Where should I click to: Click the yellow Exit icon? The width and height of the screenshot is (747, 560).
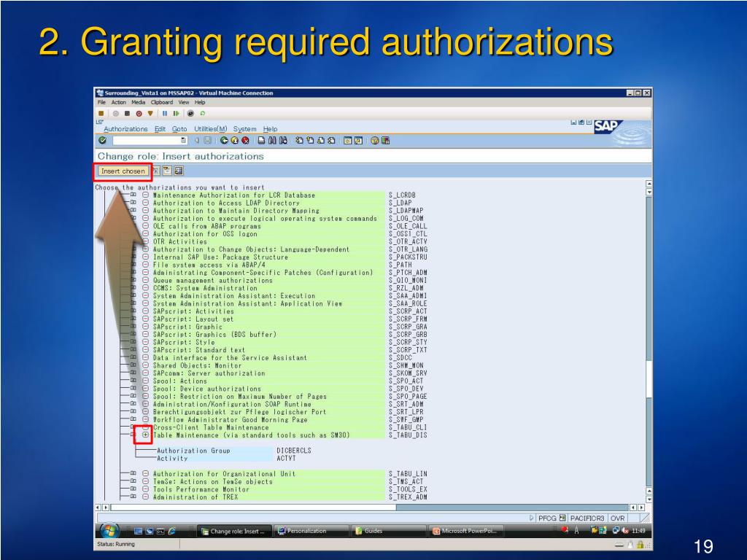(x=234, y=141)
